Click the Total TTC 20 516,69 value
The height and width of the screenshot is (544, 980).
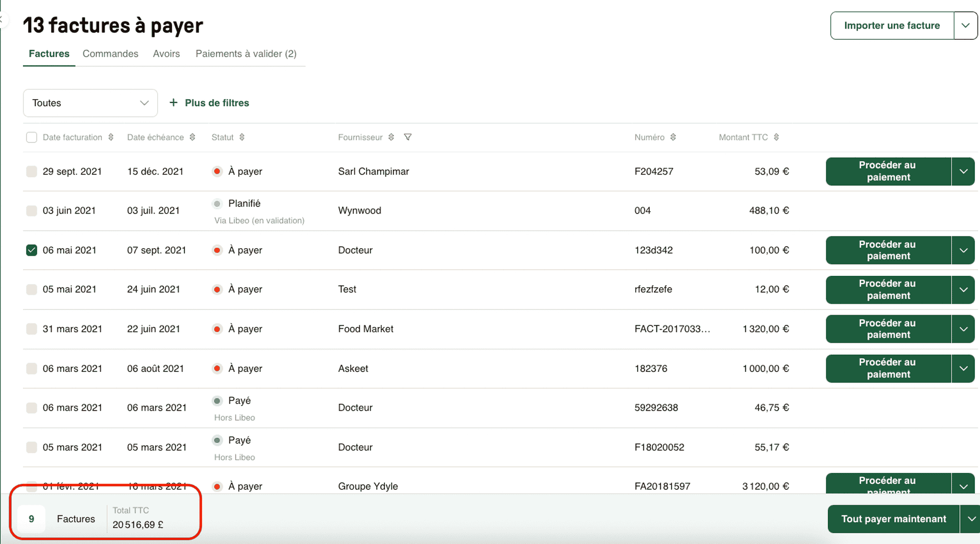point(138,525)
